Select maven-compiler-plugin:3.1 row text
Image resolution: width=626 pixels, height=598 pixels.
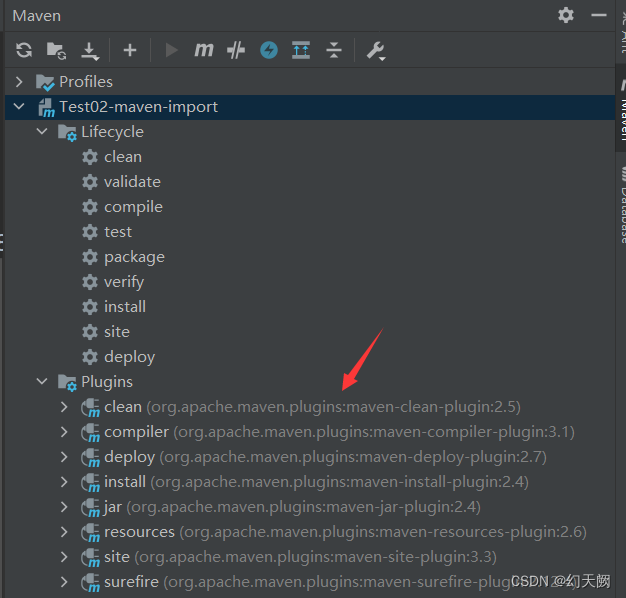339,432
